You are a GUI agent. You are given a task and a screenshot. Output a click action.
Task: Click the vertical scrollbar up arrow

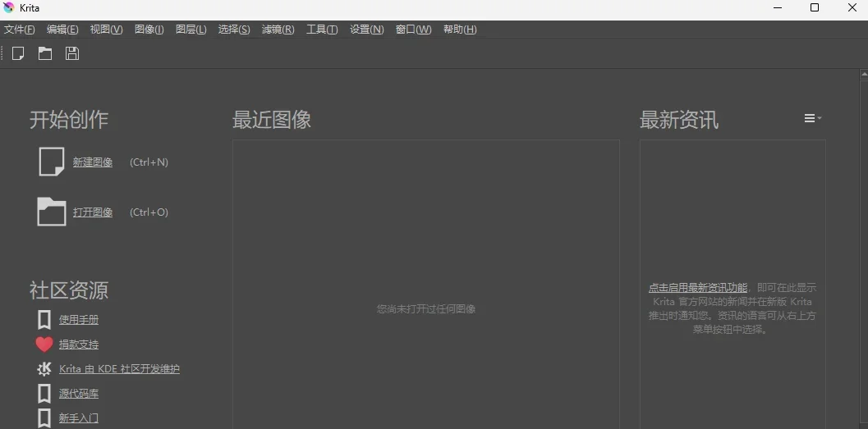click(864, 74)
